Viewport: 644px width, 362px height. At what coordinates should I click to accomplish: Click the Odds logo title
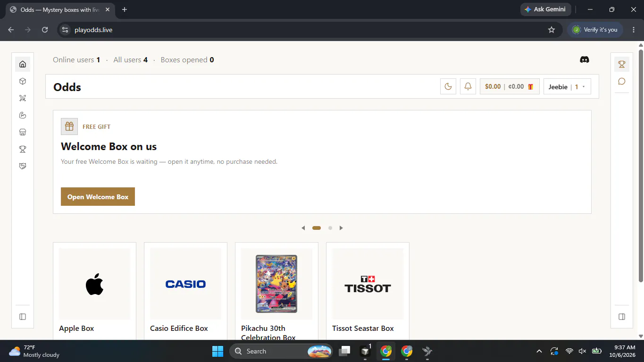(67, 87)
